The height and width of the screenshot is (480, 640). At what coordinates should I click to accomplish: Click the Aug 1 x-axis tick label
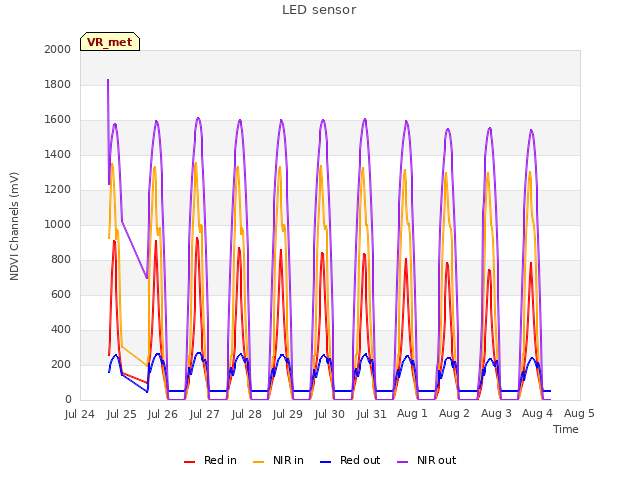pos(412,413)
